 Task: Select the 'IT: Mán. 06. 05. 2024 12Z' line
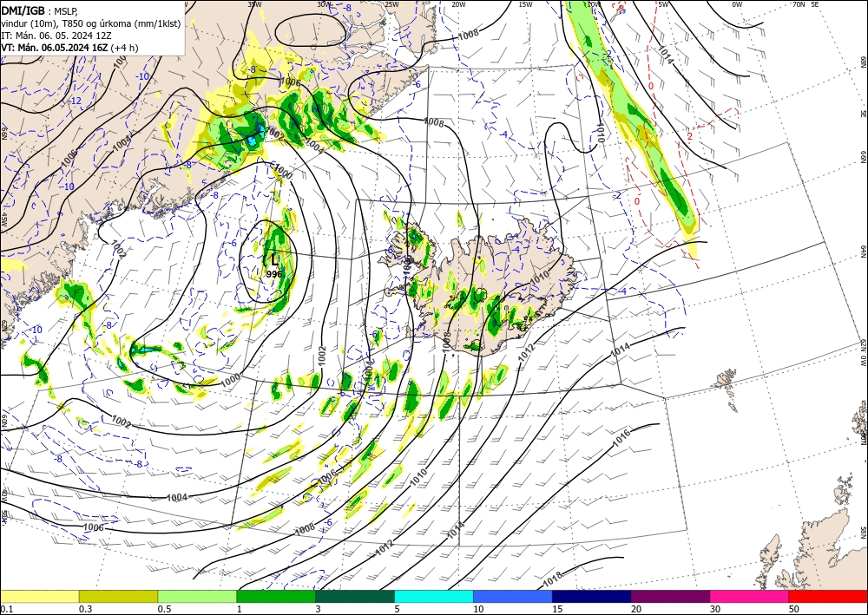point(56,36)
